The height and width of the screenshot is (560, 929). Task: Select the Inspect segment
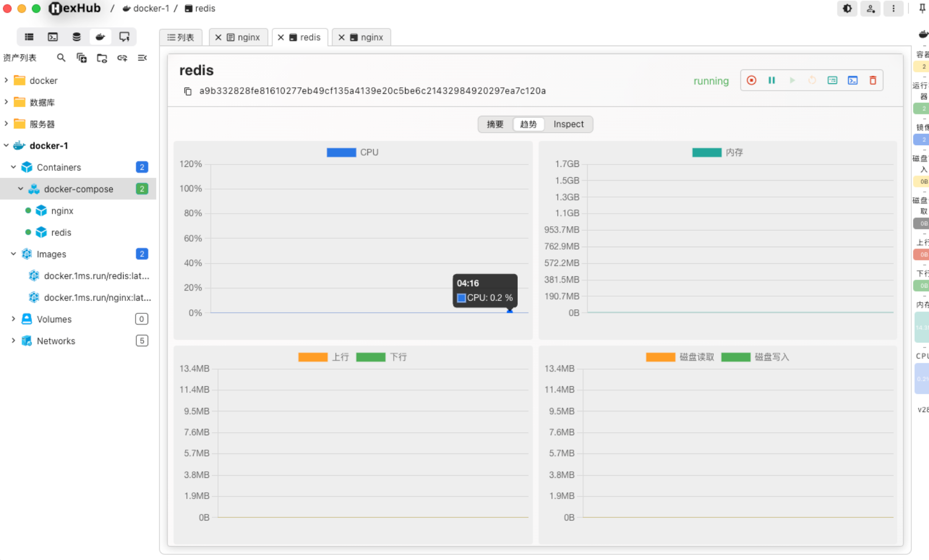[568, 124]
